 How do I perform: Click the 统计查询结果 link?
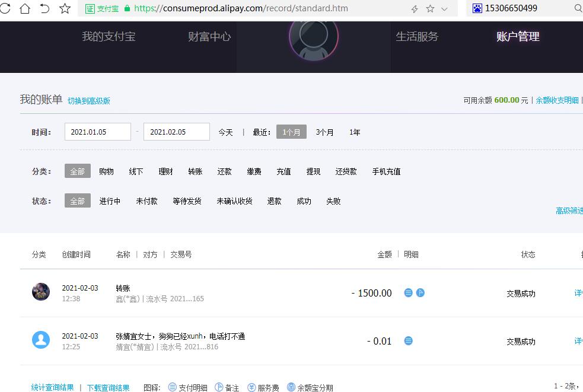(52, 387)
